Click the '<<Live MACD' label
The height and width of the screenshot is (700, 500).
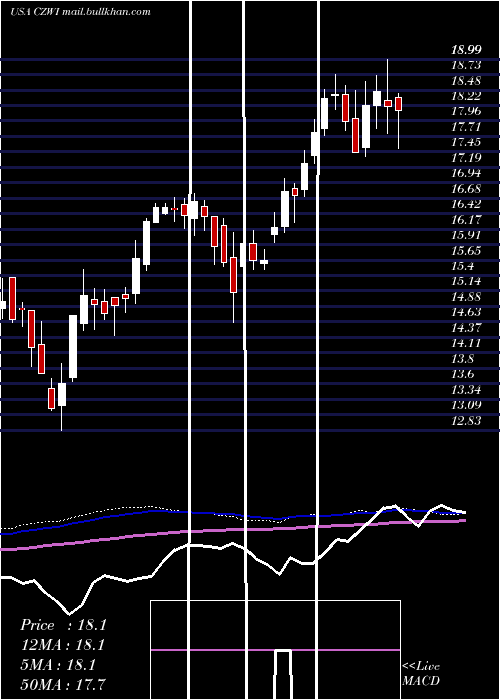(x=421, y=674)
